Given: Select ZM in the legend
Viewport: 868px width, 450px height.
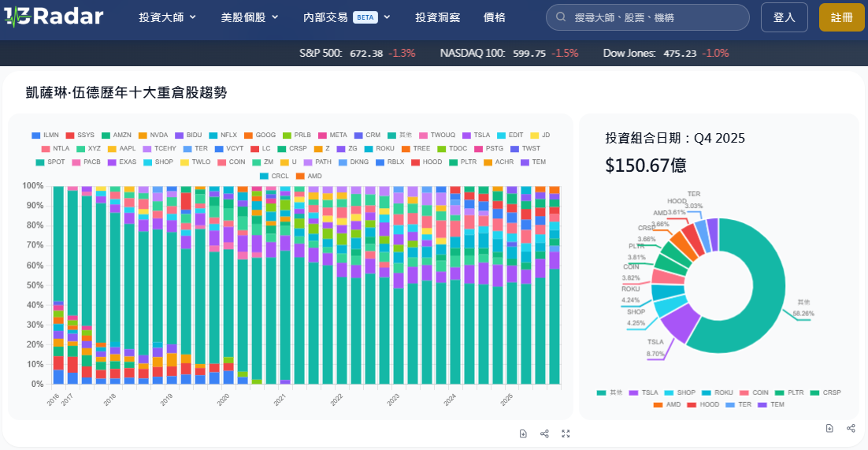Looking at the screenshot, I should click(264, 162).
